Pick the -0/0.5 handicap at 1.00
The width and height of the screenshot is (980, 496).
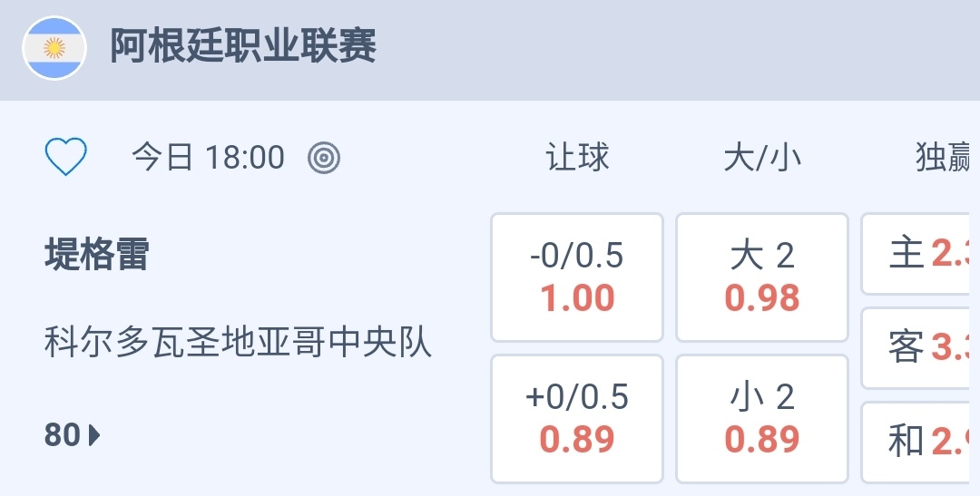tap(577, 277)
